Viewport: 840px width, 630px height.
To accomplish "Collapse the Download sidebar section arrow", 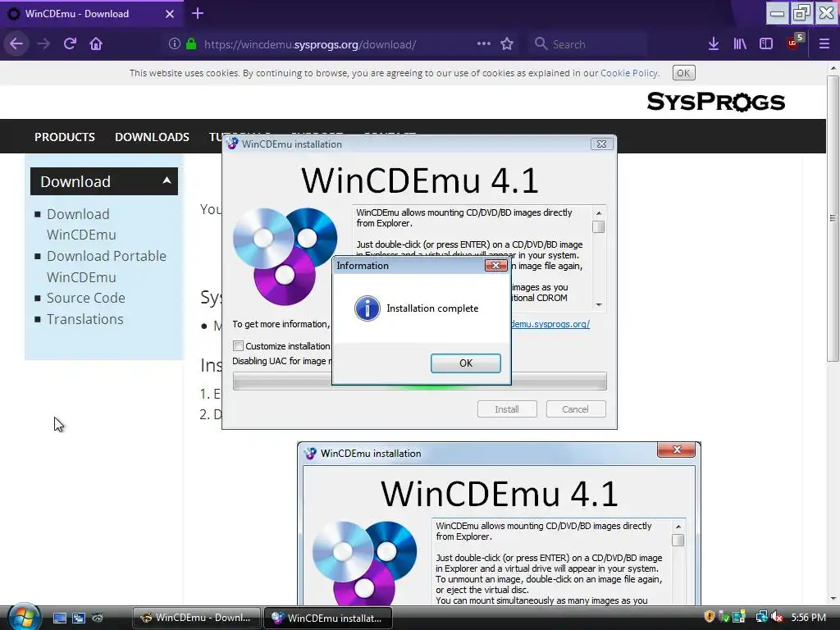I will pos(167,180).
